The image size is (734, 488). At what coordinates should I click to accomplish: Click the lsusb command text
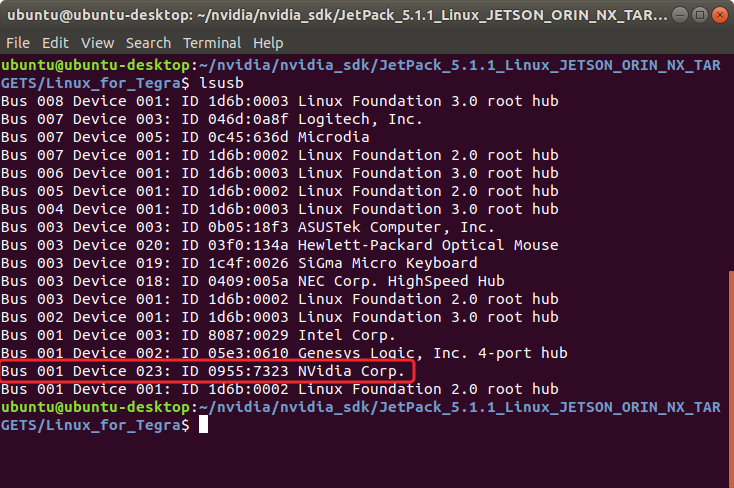click(x=221, y=83)
